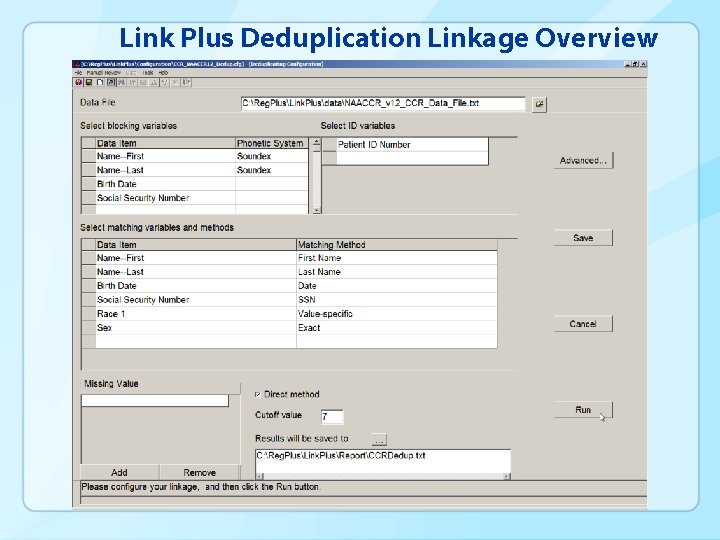Select Name--Last in blocking variables table

tap(165, 170)
